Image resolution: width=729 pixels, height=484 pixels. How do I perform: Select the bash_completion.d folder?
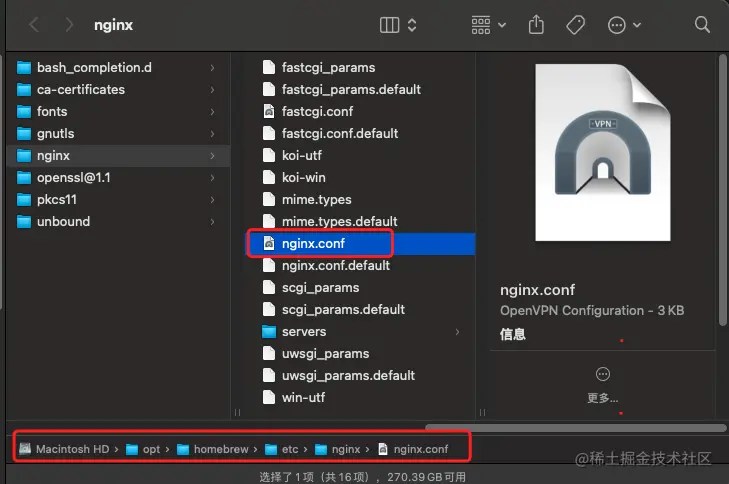pyautogui.click(x=116, y=68)
